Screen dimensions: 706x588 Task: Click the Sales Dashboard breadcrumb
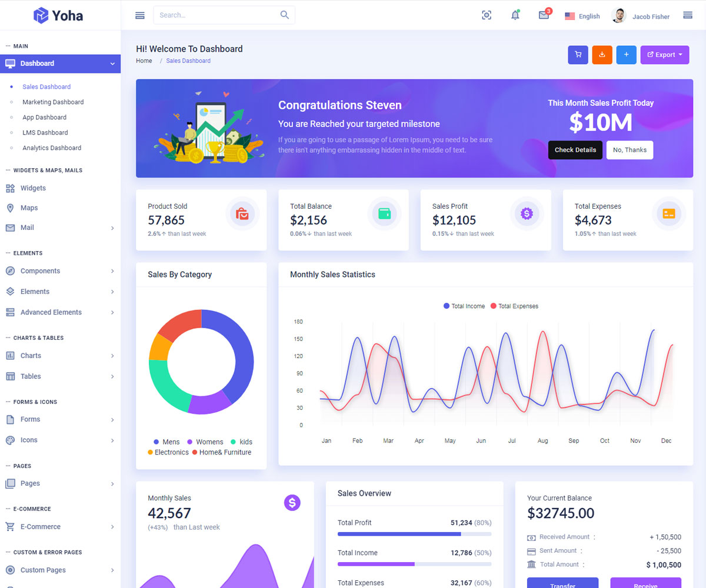[188, 61]
